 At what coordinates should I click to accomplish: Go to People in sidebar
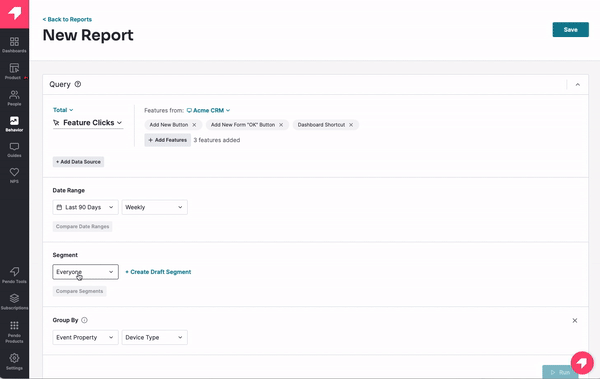point(14,98)
